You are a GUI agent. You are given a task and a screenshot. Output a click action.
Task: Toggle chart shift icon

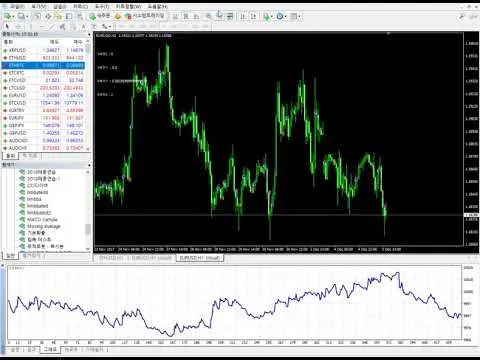pyautogui.click(x=254, y=16)
